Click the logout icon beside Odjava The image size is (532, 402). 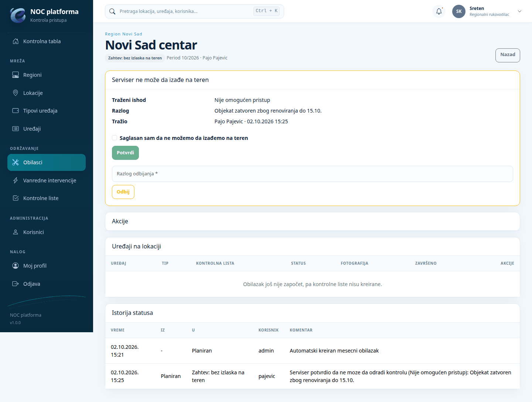click(16, 284)
